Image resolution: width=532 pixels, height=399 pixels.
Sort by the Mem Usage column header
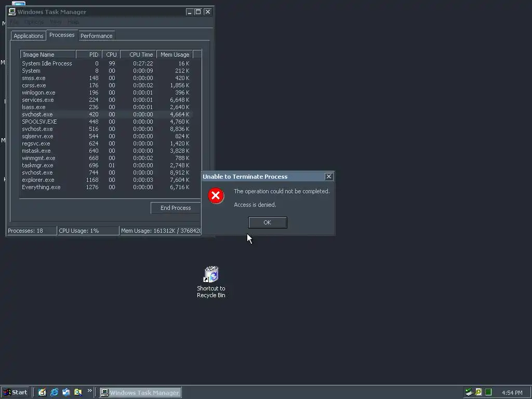(175, 55)
